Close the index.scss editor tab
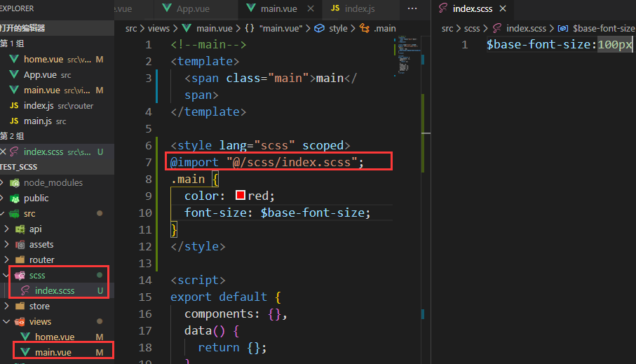Screen dimensions: 636x364 (503, 8)
